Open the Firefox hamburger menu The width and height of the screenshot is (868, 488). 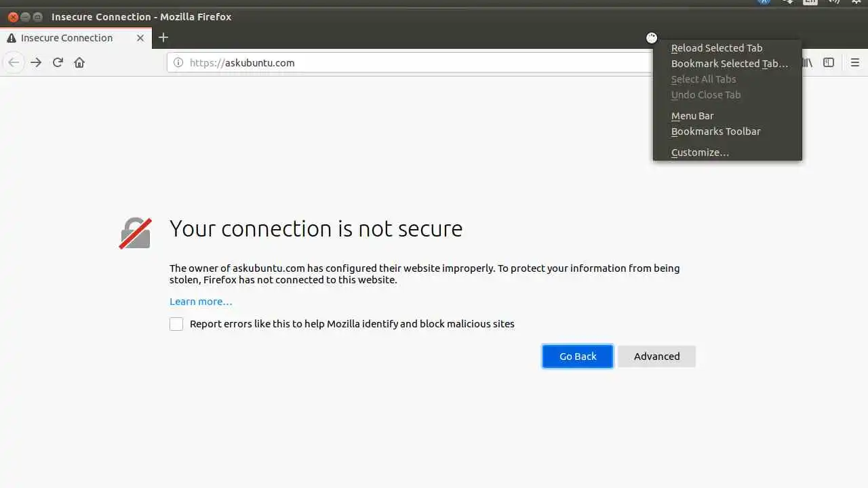[x=854, y=62]
